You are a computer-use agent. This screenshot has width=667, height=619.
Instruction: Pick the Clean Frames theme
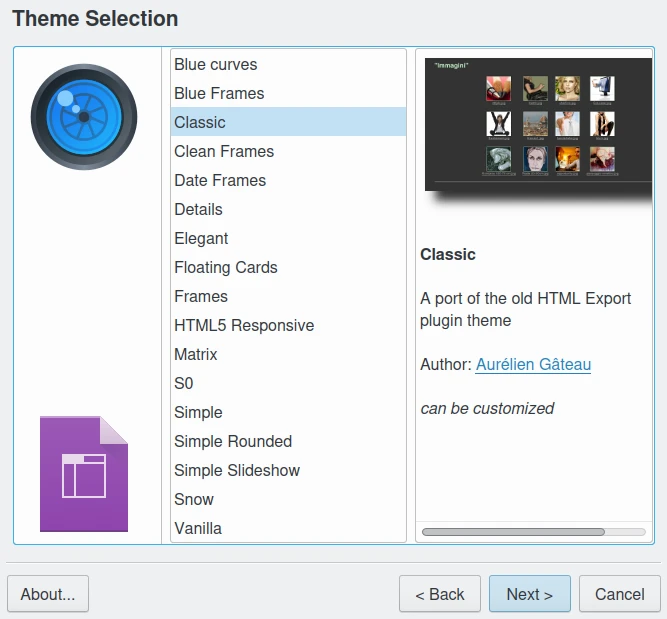tap(224, 151)
